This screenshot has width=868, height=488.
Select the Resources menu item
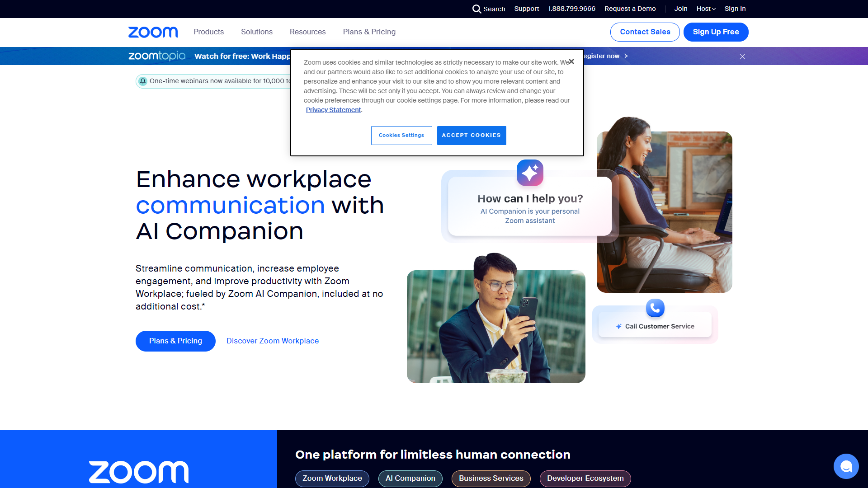pos(307,32)
